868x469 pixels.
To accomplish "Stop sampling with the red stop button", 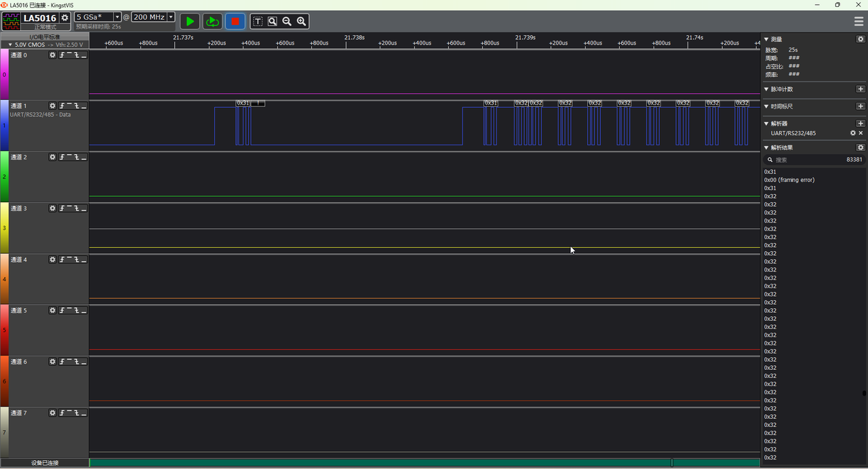I will (235, 21).
